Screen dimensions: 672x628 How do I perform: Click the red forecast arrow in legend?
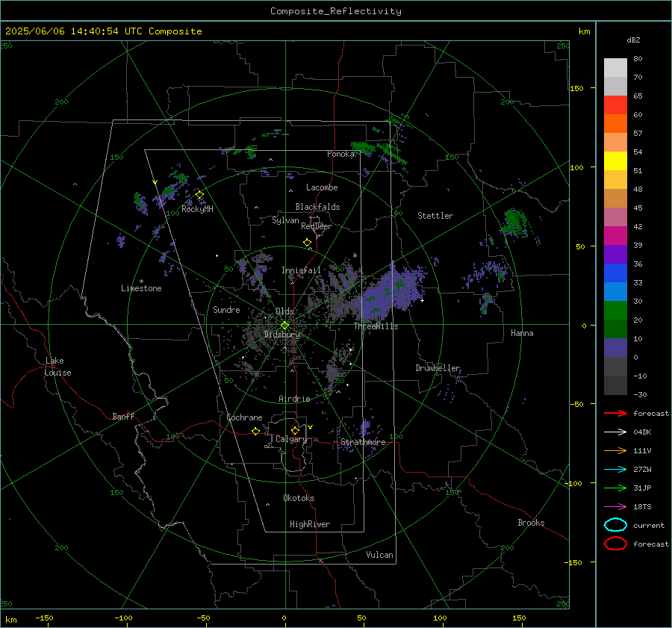615,413
